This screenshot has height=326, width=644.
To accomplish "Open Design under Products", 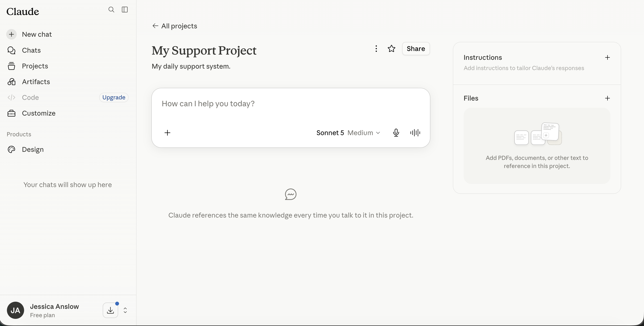I will click(68, 149).
